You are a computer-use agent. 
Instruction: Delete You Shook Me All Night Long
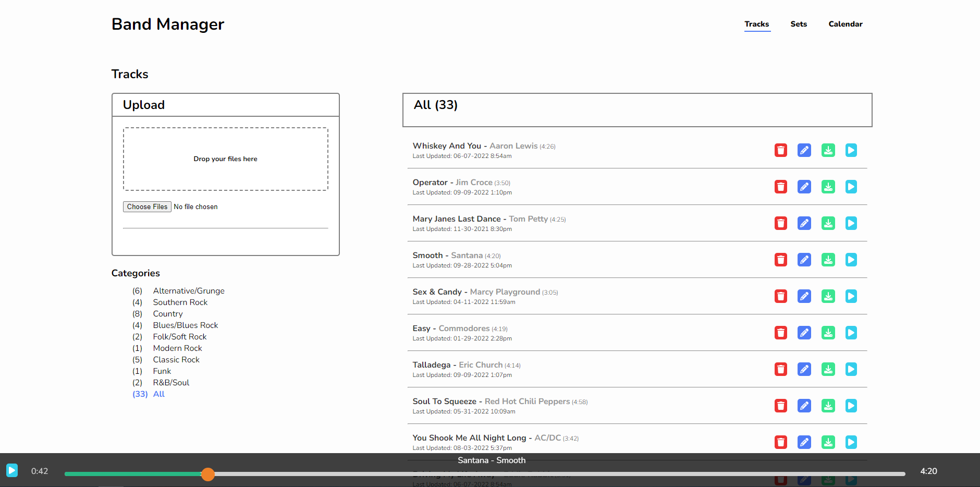point(780,442)
